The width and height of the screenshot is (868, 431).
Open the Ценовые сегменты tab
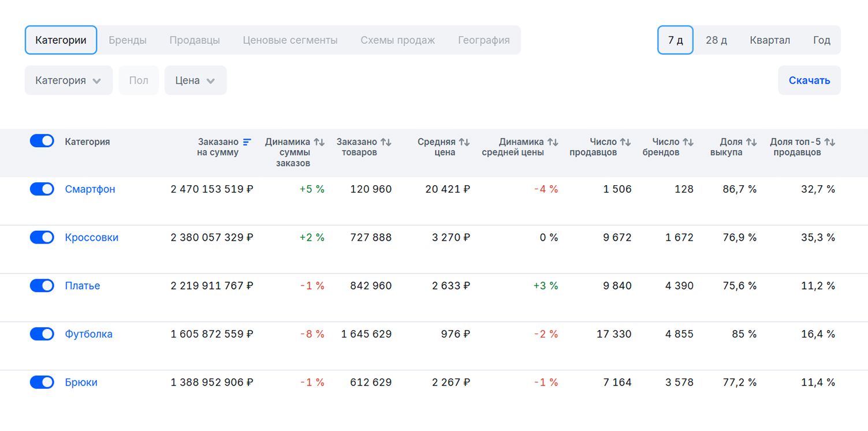click(290, 40)
